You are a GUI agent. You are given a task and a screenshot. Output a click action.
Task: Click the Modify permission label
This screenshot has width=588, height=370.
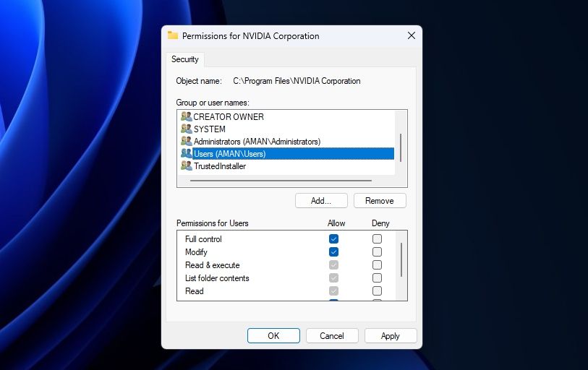coord(196,252)
